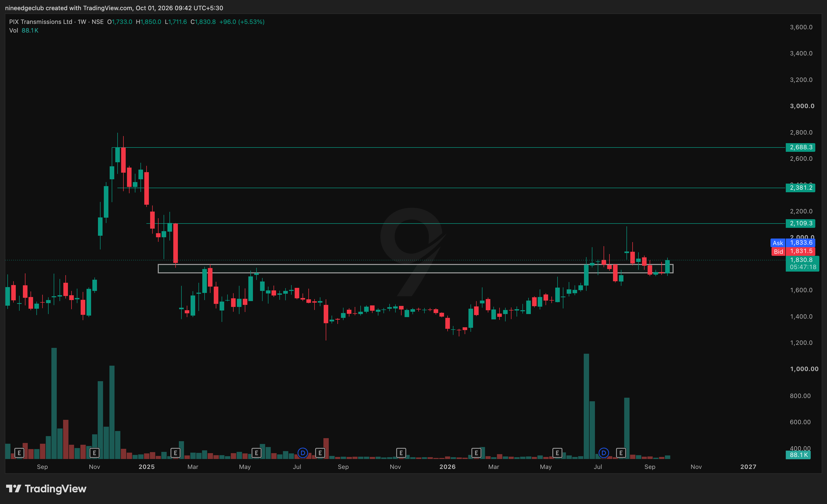Click the 2027 label on the time axis
827x504 pixels.
[748, 467]
